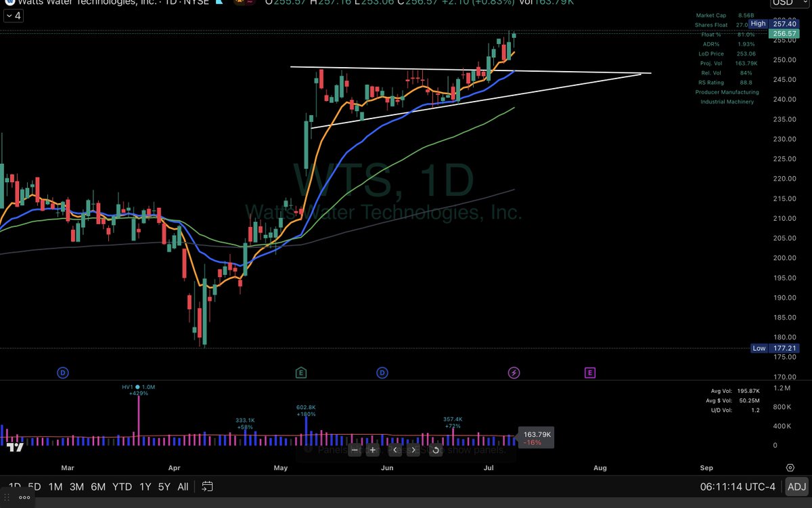
Task: Click the High 257.40 price label
Action: tap(773, 23)
